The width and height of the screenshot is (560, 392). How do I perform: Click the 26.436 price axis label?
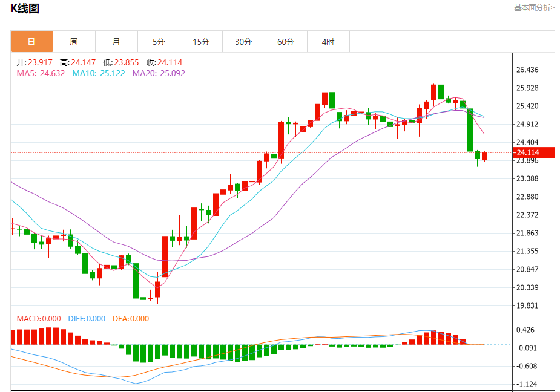click(527, 70)
